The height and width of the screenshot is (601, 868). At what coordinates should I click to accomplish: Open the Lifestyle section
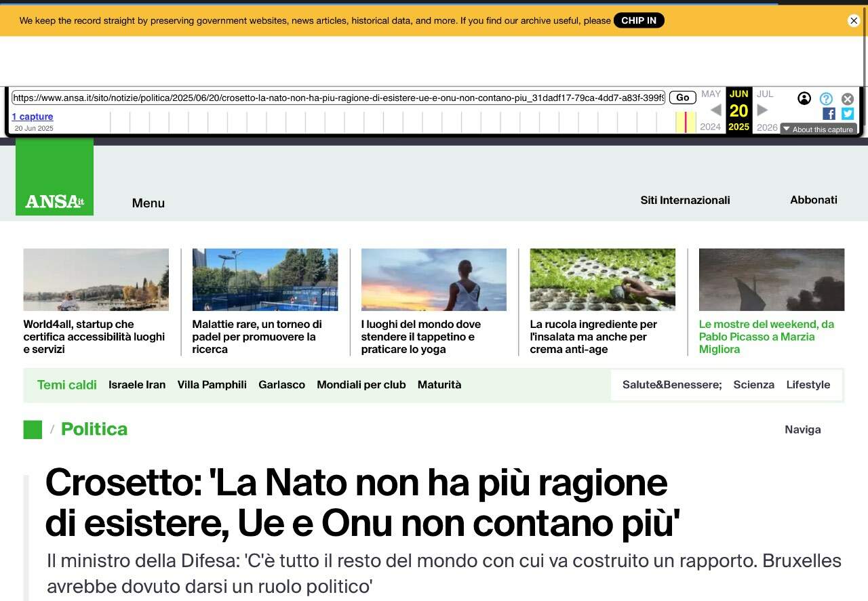pos(808,385)
